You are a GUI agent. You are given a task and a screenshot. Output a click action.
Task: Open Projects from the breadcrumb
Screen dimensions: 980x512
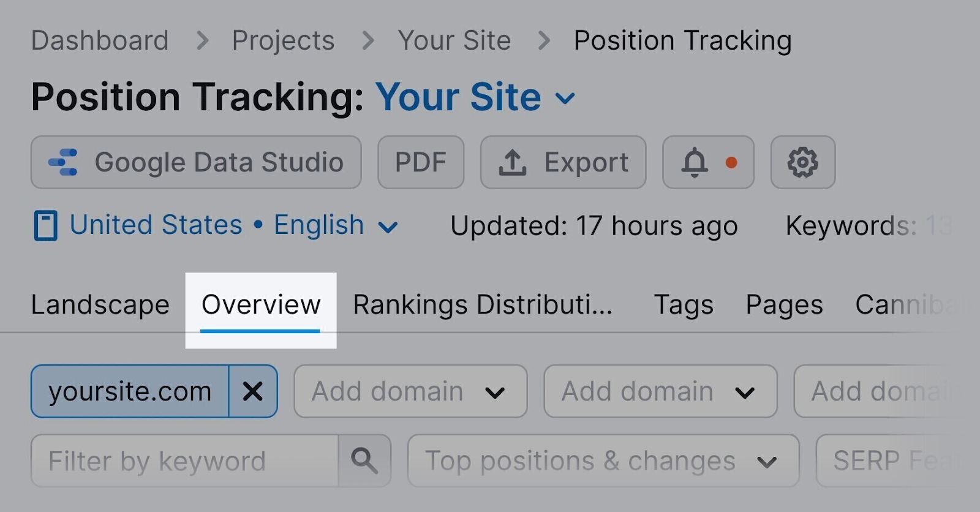point(283,40)
